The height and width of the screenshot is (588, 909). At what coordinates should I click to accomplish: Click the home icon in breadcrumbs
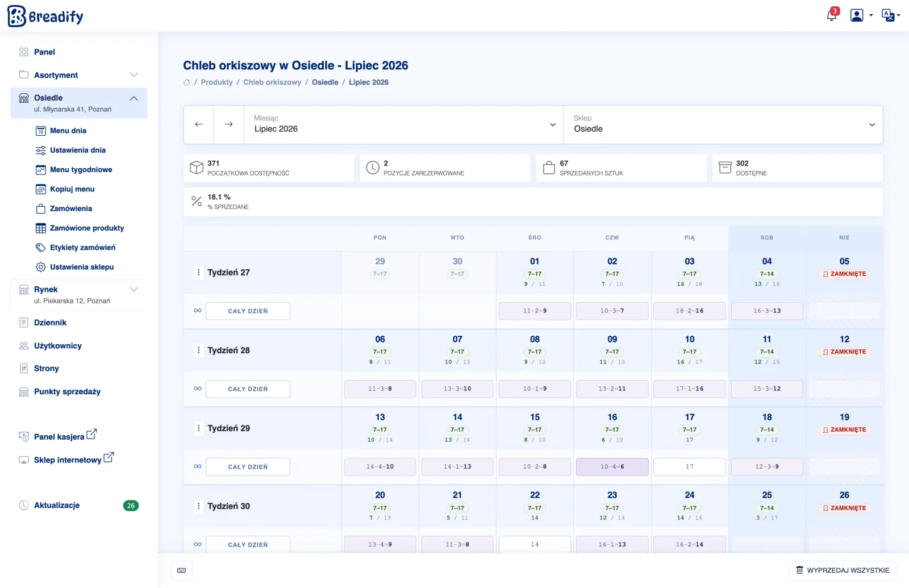[187, 82]
